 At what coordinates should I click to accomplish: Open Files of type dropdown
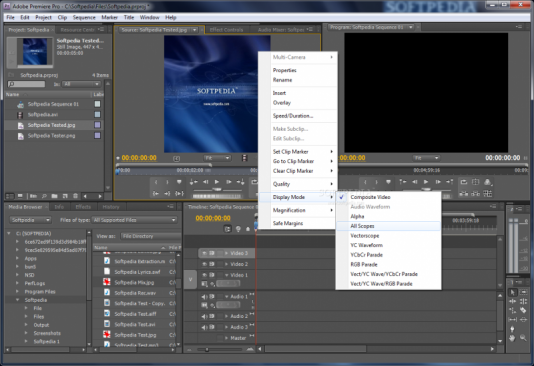click(135, 220)
